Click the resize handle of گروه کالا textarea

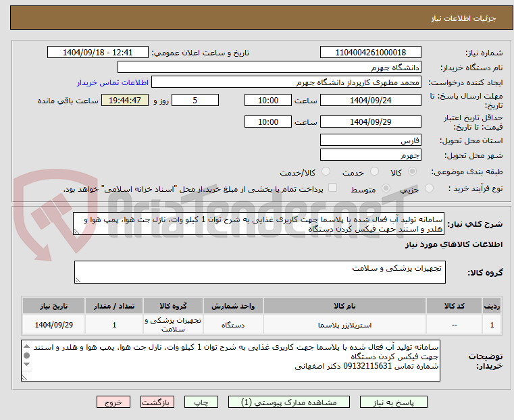pyautogui.click(x=78, y=280)
